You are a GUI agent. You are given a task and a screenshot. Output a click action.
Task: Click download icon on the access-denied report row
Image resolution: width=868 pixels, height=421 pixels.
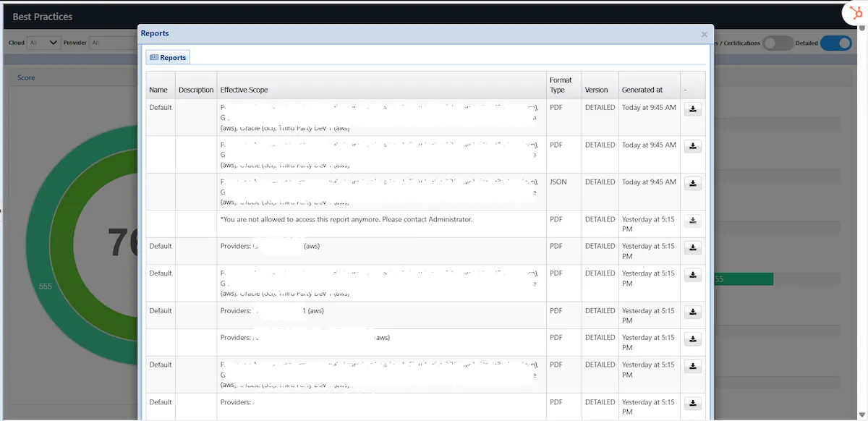(693, 221)
